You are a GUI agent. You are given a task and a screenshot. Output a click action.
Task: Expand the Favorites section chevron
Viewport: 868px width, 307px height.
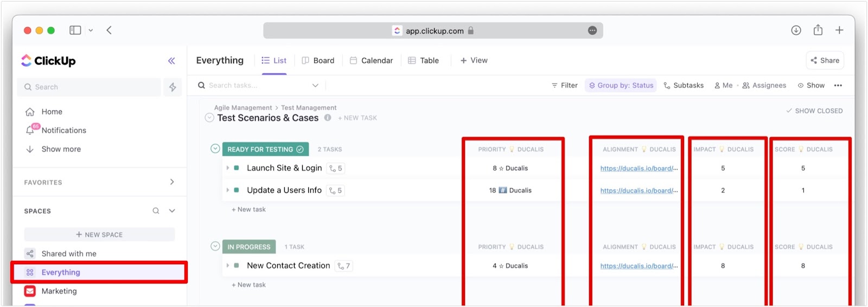(x=172, y=182)
